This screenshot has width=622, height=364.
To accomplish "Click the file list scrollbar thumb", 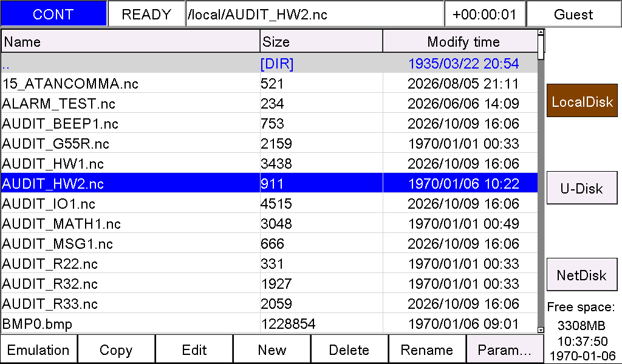I will (541, 47).
